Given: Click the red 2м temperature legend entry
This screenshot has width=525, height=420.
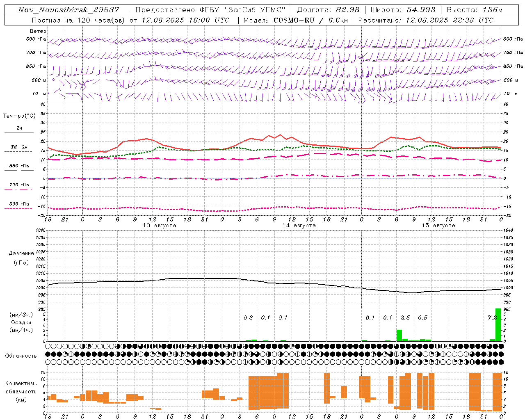Looking at the screenshot, I should click(19, 130).
